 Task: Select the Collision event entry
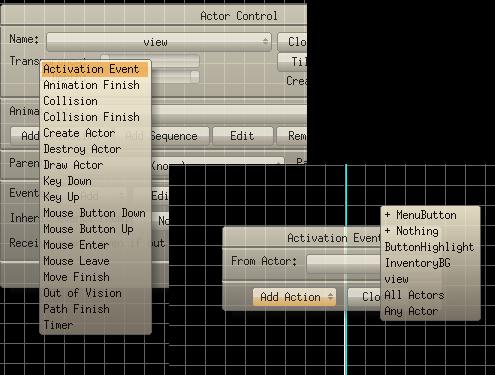95,101
